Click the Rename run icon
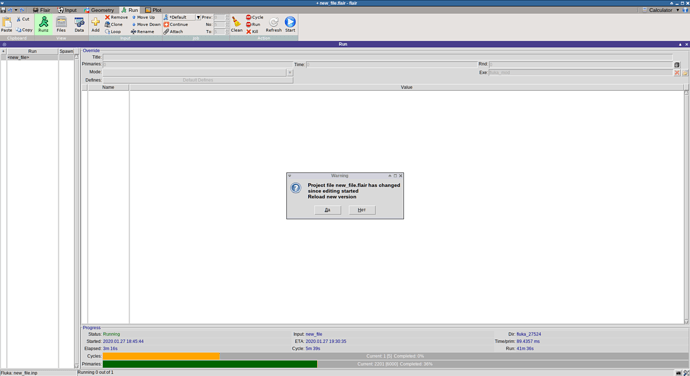 pos(133,32)
